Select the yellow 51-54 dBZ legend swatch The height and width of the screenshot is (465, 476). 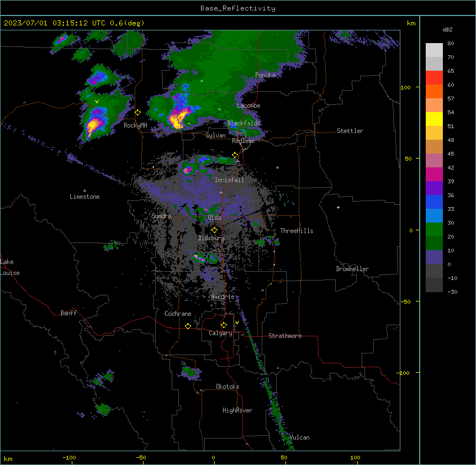tap(434, 119)
